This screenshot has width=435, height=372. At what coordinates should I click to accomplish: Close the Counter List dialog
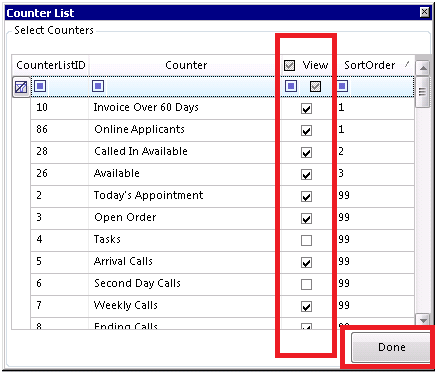click(424, 12)
